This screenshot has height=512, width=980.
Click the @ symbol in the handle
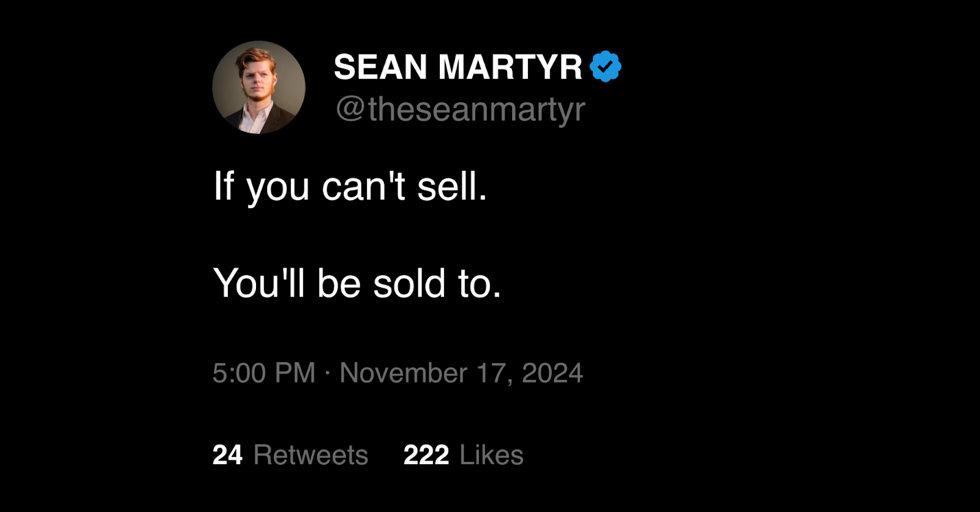(x=350, y=109)
